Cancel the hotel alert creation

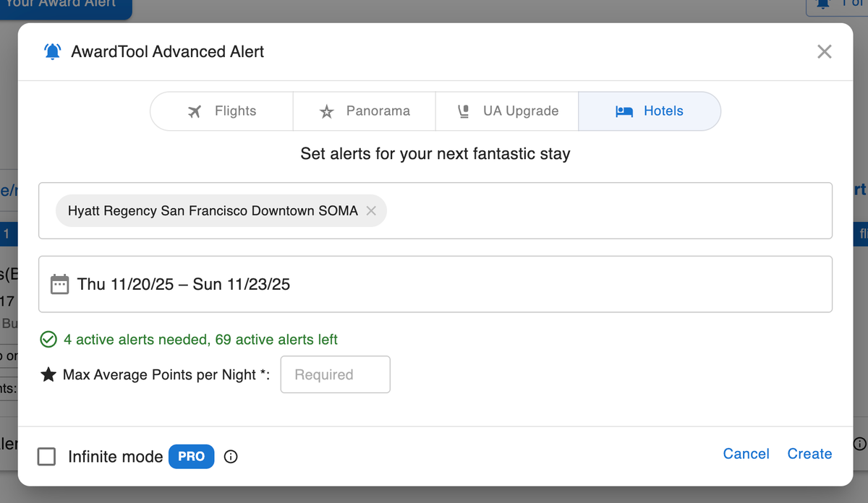(746, 454)
